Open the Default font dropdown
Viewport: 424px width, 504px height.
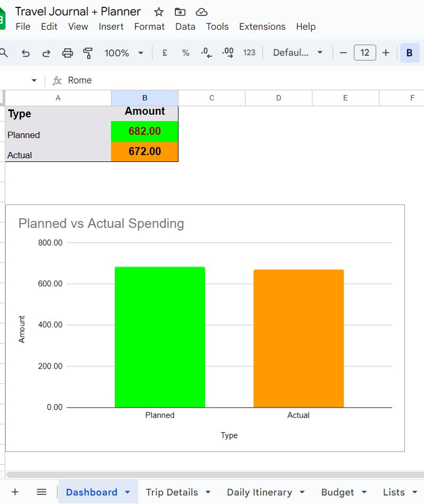[x=298, y=53]
